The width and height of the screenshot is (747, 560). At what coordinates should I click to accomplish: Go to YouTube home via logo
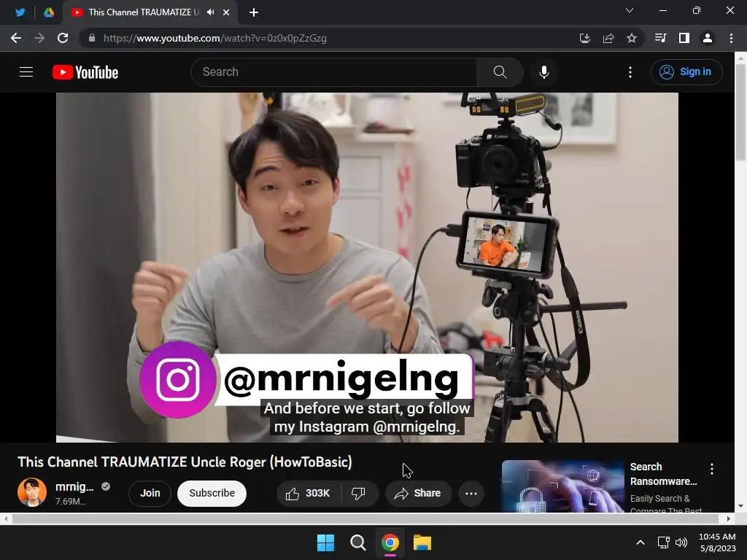(85, 72)
